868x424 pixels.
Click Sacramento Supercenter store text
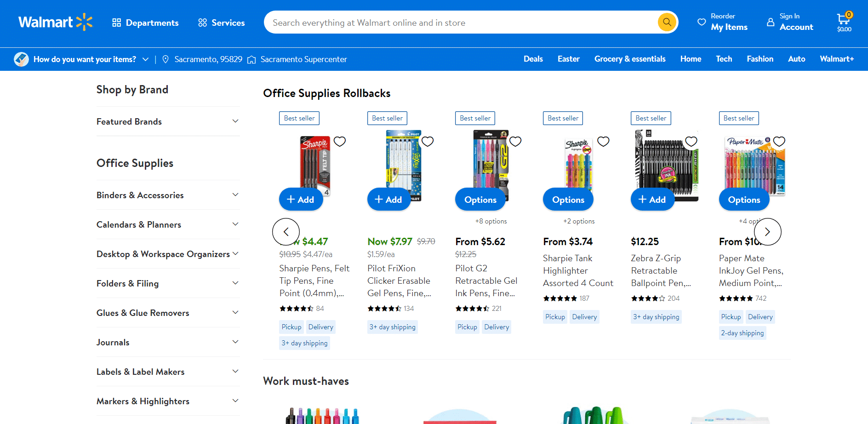[x=303, y=59]
